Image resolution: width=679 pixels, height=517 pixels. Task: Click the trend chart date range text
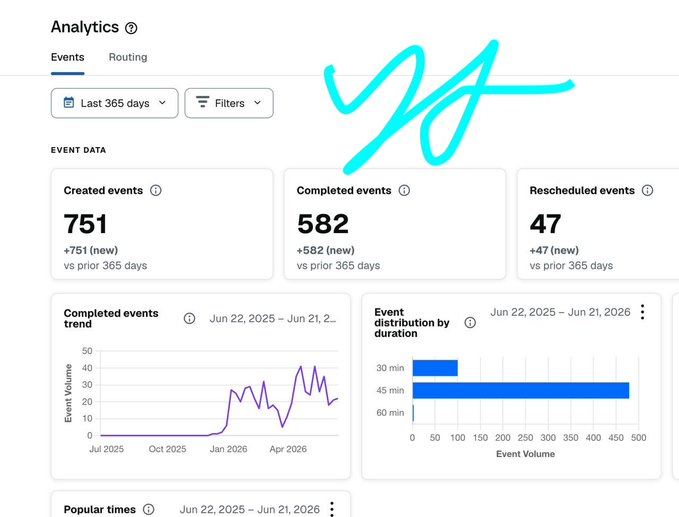click(273, 319)
